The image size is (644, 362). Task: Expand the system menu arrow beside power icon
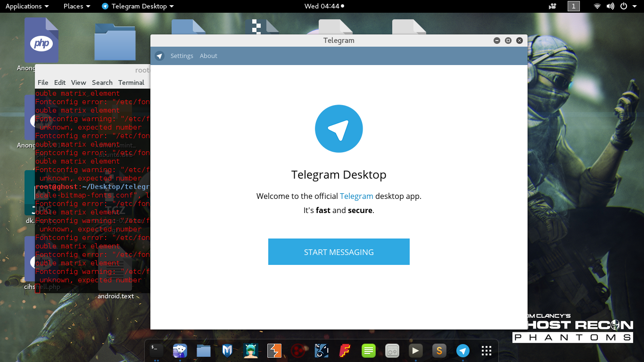(x=634, y=6)
